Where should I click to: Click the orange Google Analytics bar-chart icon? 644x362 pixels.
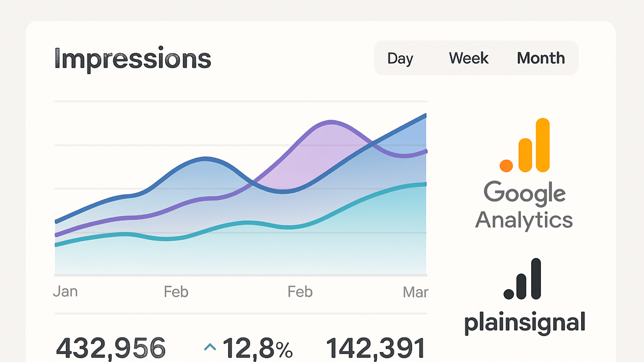pyautogui.click(x=525, y=145)
